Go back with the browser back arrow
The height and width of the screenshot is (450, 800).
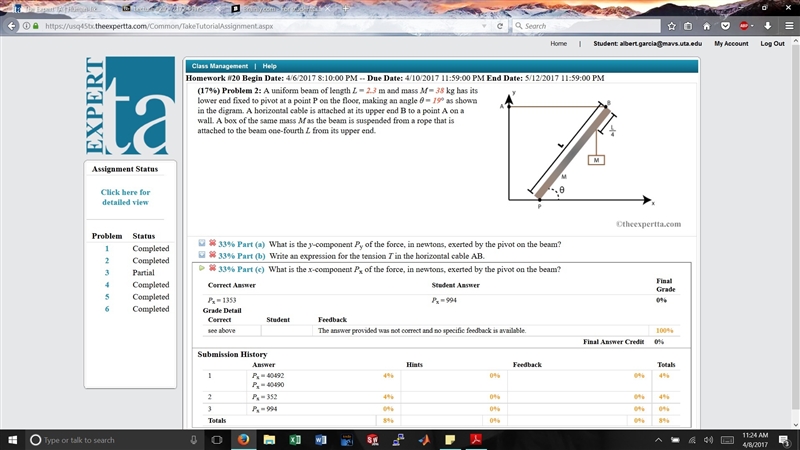(12, 26)
